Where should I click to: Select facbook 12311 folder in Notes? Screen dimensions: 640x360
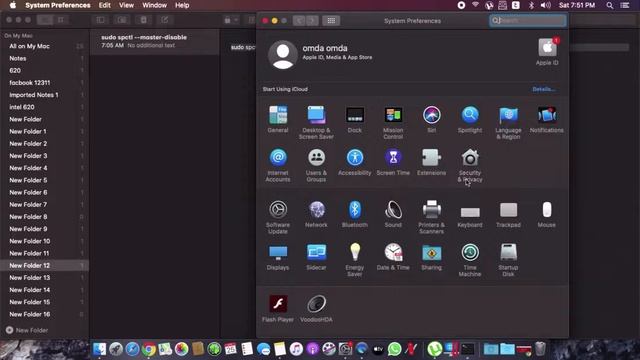click(x=45, y=82)
